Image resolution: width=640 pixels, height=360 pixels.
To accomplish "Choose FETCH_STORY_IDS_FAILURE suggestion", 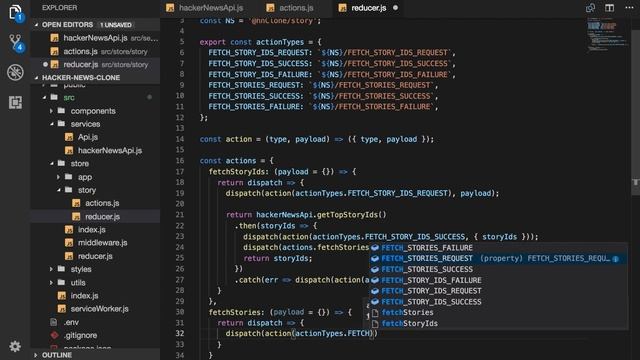I will [x=498, y=280].
